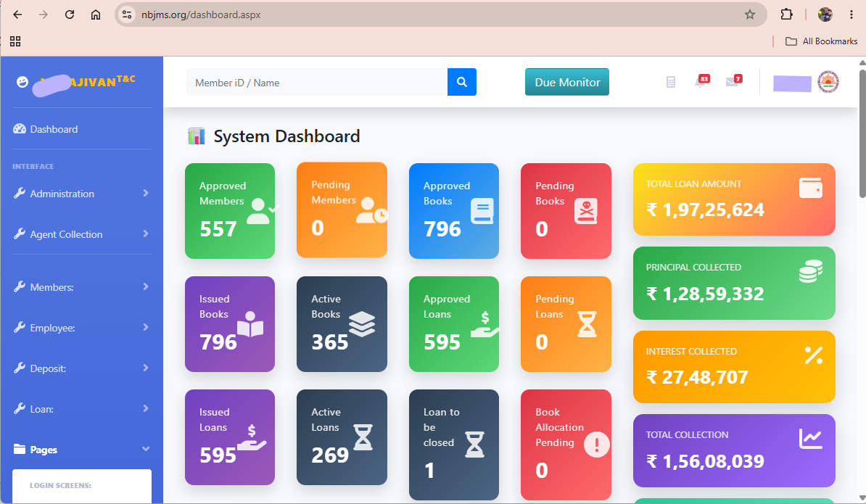Expand Members menu chevron
Viewport: 866px width, 504px height.
146,286
